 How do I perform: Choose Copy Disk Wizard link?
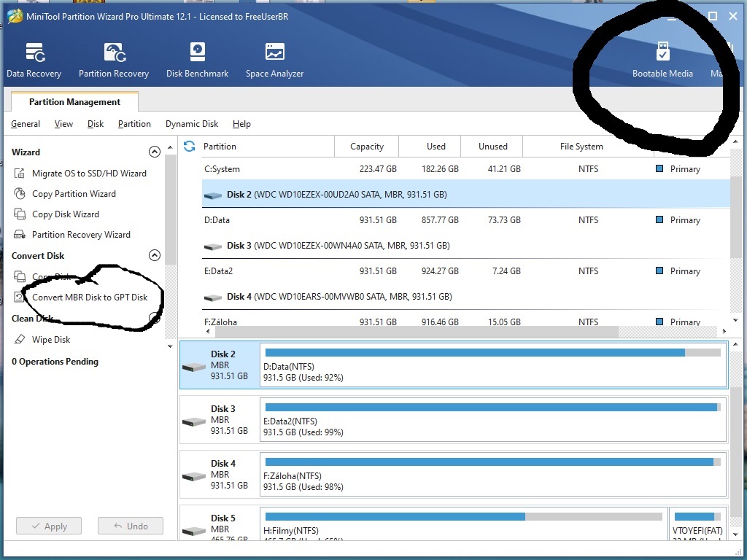pyautogui.click(x=66, y=214)
